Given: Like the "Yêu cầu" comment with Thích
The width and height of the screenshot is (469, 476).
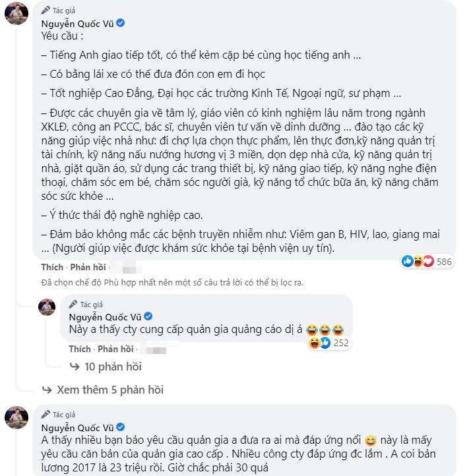Looking at the screenshot, I should pyautogui.click(x=52, y=268).
